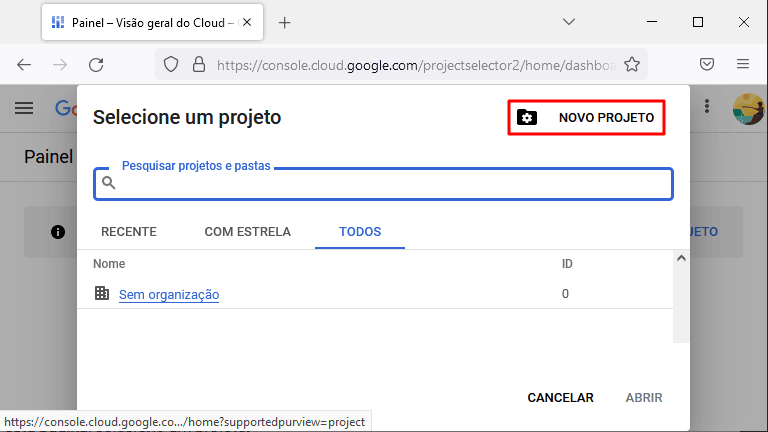Click the lock site information icon
Image resolution: width=768 pixels, height=432 pixels.
tap(199, 64)
